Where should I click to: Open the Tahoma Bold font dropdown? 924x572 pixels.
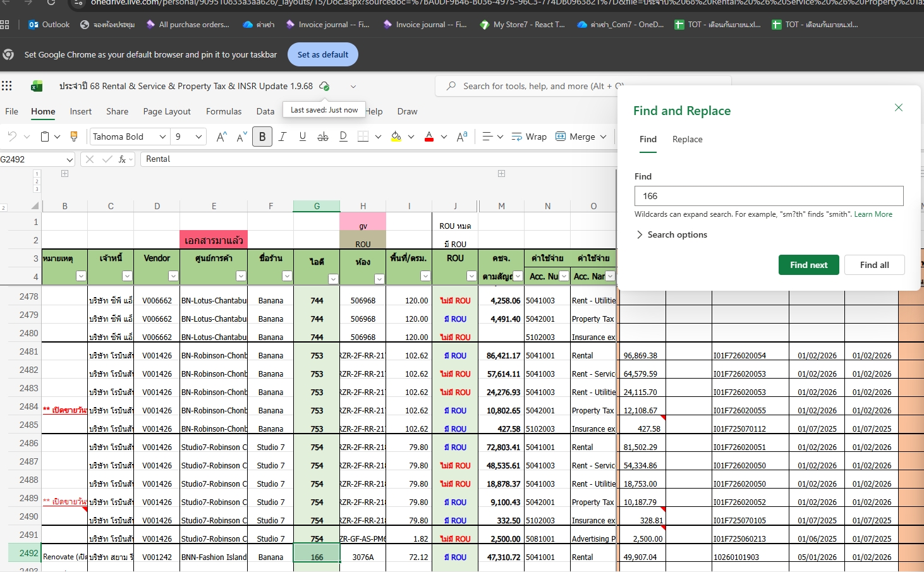[162, 137]
